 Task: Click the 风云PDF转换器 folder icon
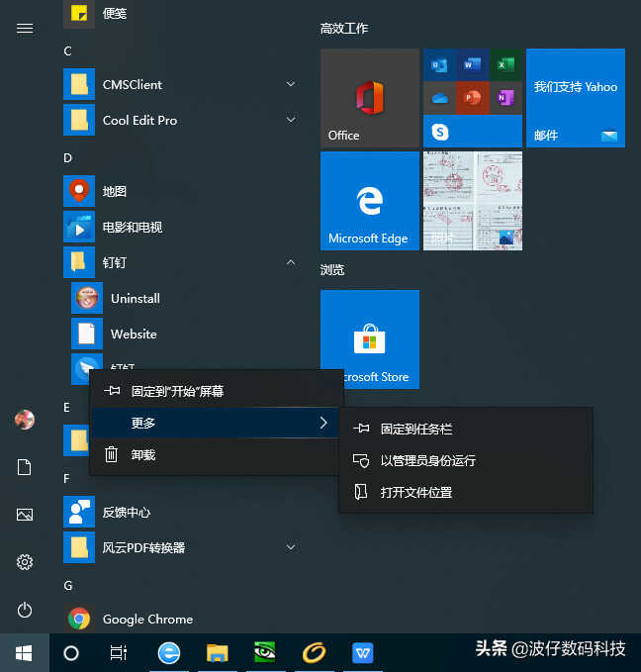79,547
